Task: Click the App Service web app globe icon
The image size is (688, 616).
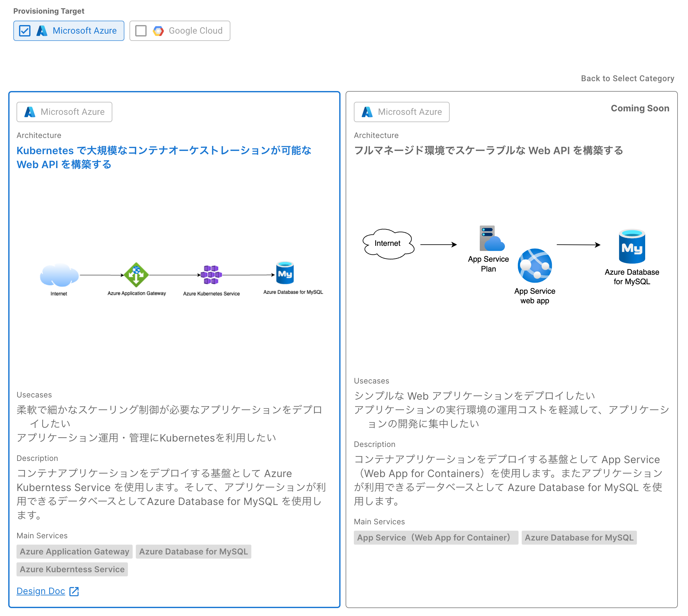Action: pyautogui.click(x=535, y=266)
